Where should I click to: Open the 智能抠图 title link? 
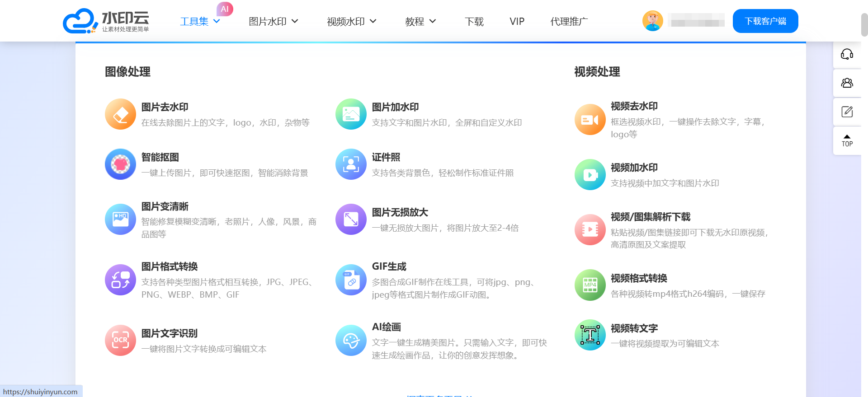(160, 157)
